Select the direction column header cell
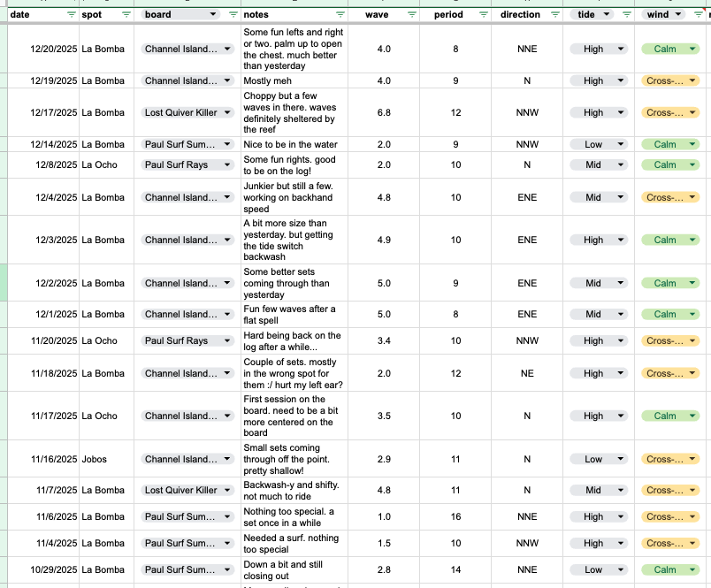 click(x=527, y=14)
